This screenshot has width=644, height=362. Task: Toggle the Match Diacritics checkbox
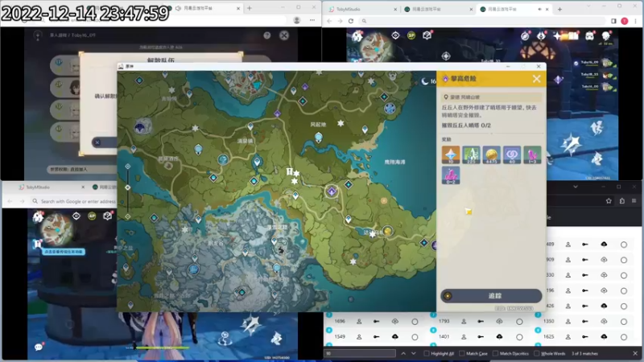495,353
